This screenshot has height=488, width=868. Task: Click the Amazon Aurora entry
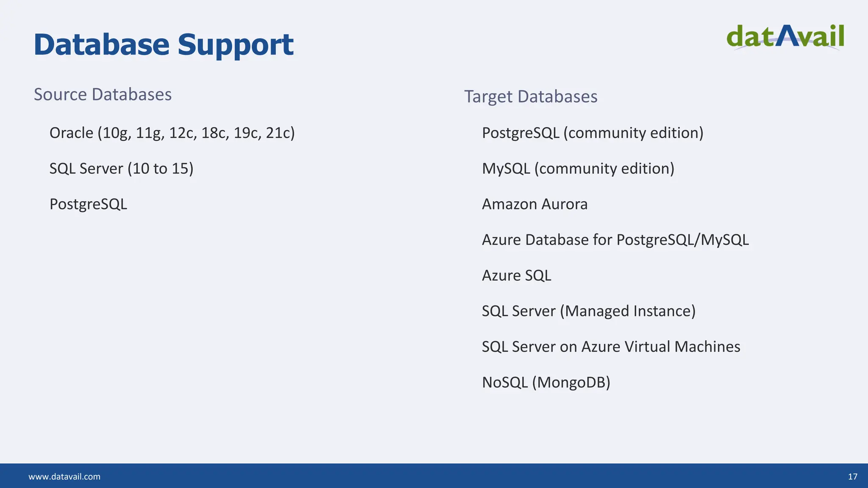[x=535, y=204]
